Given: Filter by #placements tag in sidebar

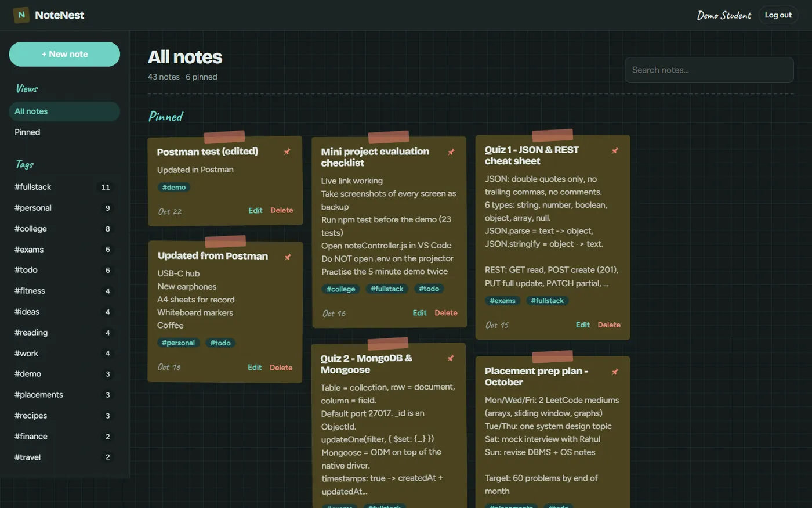Looking at the screenshot, I should click(64, 395).
